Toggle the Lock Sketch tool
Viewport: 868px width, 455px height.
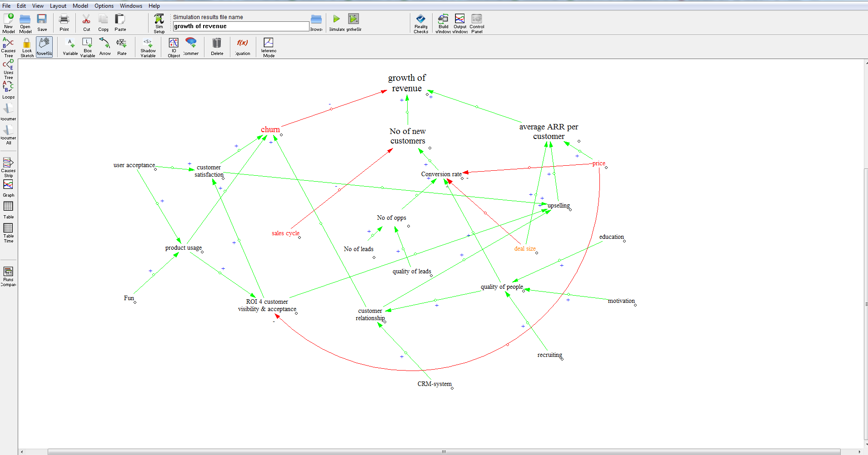[27, 47]
